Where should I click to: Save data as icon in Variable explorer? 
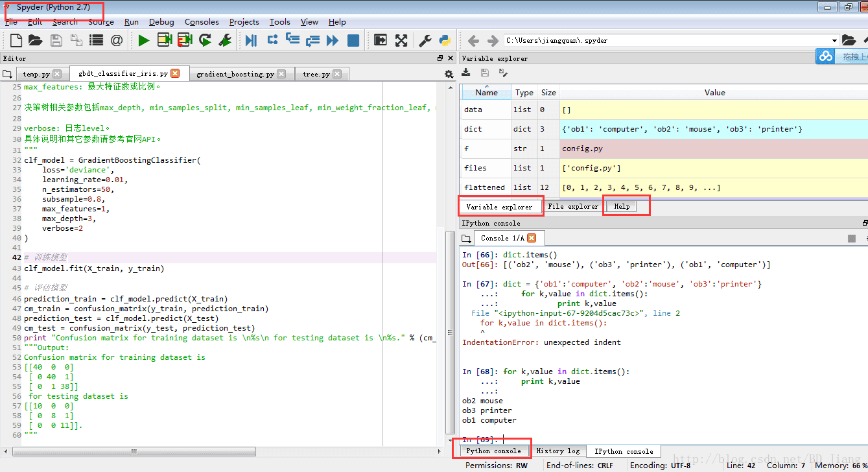coord(502,73)
